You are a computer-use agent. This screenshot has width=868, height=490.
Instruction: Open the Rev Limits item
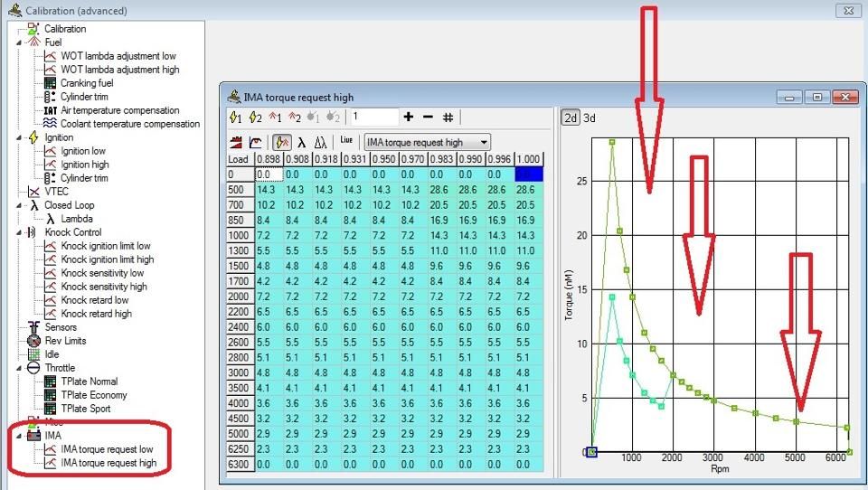(x=66, y=341)
